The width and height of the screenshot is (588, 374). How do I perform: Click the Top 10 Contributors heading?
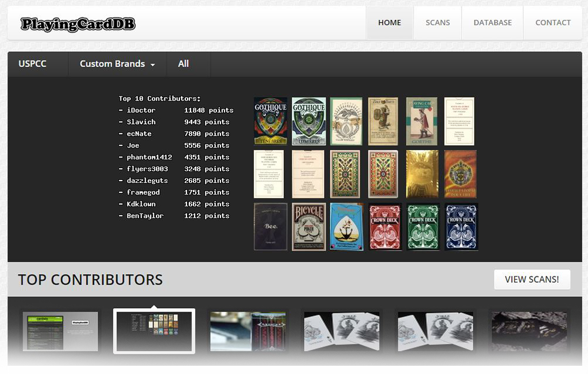click(159, 99)
